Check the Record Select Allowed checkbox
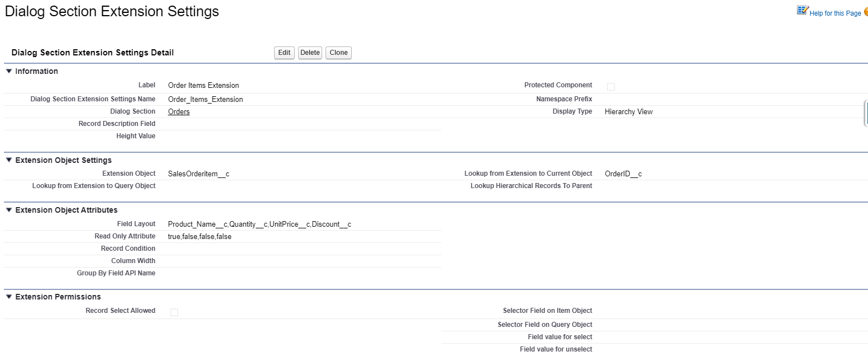The image size is (868, 356). pyautogui.click(x=174, y=312)
